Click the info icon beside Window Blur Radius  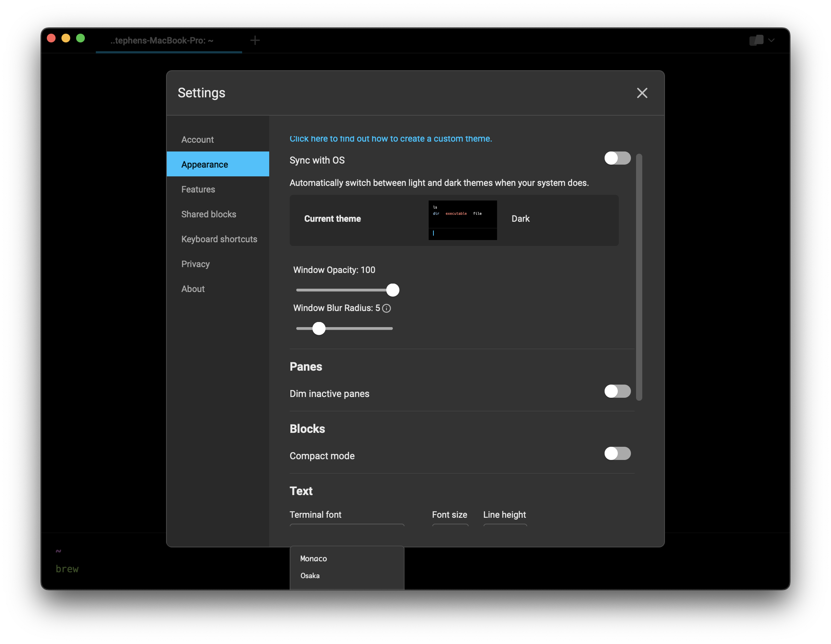[386, 308]
